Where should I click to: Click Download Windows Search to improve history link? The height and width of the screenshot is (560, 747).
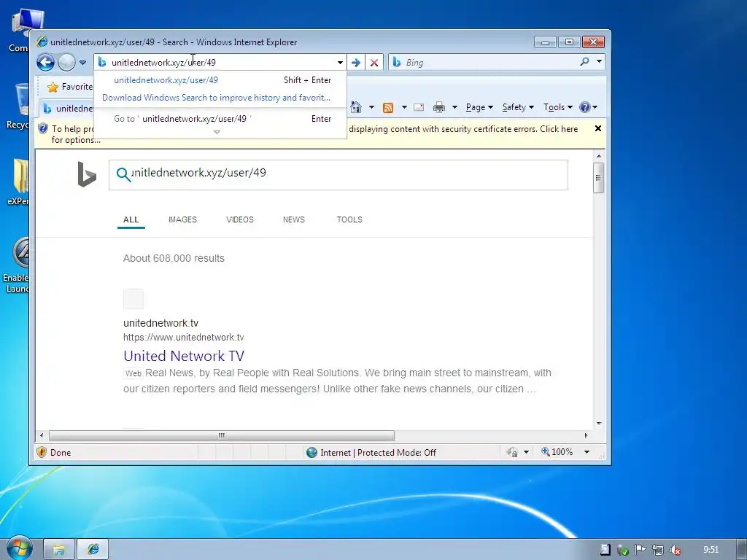point(216,98)
